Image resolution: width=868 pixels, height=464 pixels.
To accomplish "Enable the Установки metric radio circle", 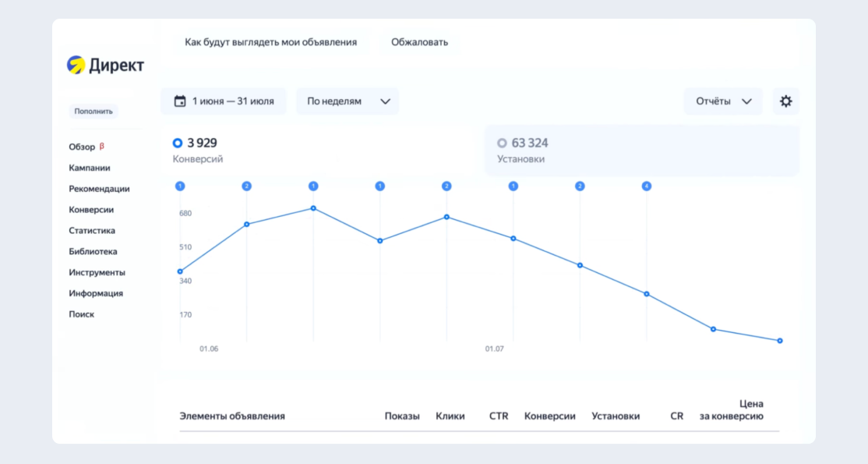I will point(502,143).
